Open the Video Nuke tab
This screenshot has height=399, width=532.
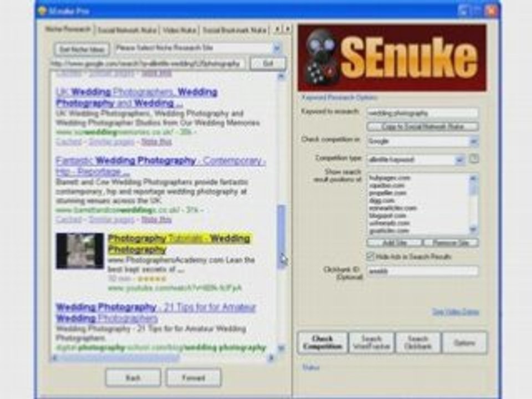pos(179,30)
